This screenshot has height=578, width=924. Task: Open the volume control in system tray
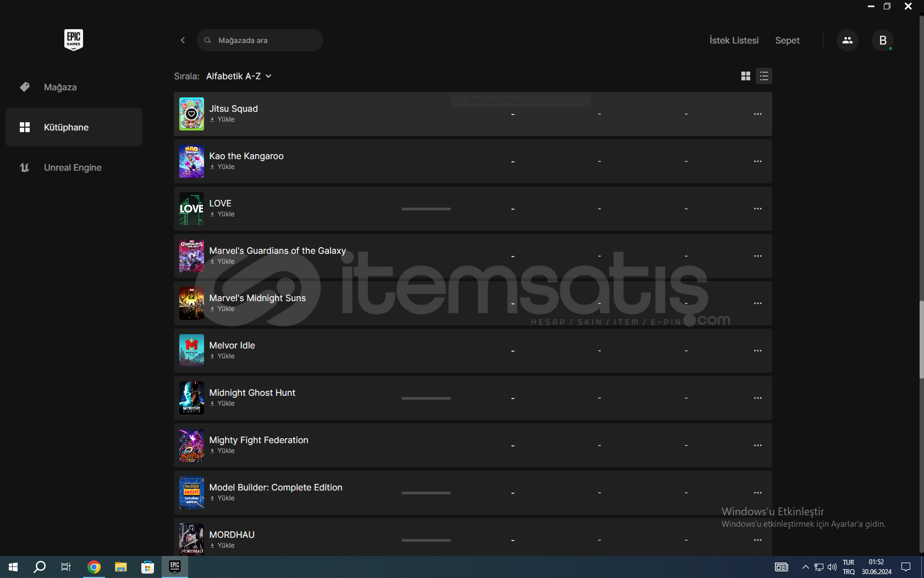click(832, 567)
